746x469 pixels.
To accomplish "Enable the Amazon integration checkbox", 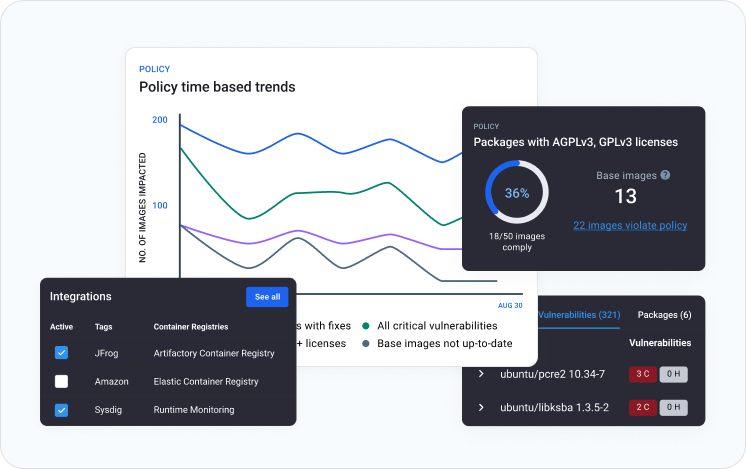I will coord(61,381).
